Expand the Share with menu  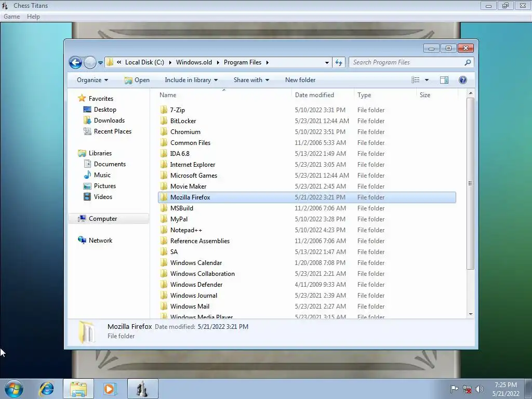[251, 80]
